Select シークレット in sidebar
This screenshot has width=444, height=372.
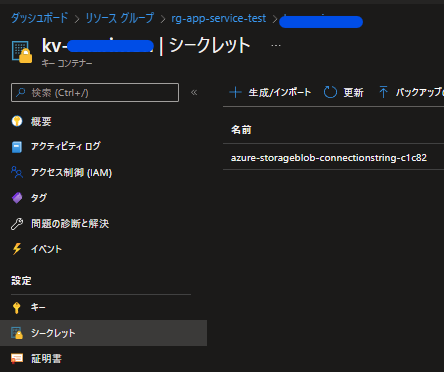pos(103,333)
